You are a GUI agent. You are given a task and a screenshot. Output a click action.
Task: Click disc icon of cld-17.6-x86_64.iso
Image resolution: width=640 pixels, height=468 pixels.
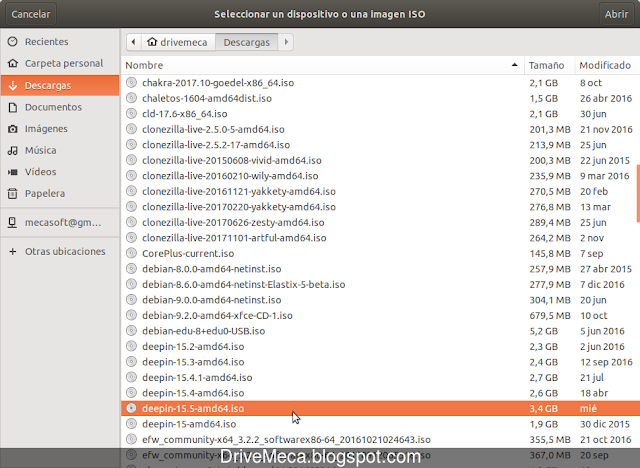point(131,113)
